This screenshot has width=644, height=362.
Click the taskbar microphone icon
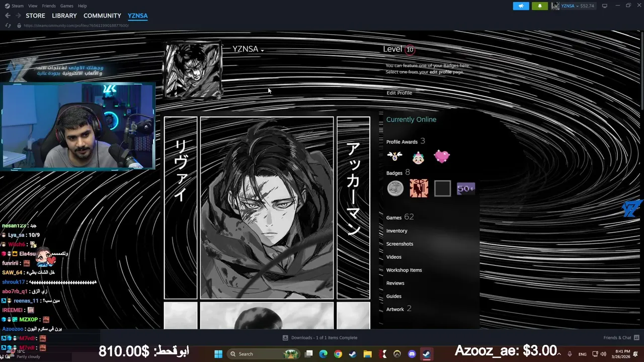click(x=570, y=354)
